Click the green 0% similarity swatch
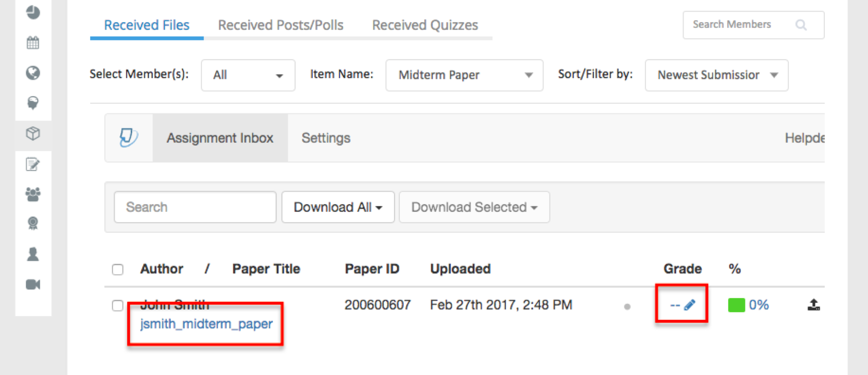Viewport: 868px width, 375px height. [x=736, y=305]
